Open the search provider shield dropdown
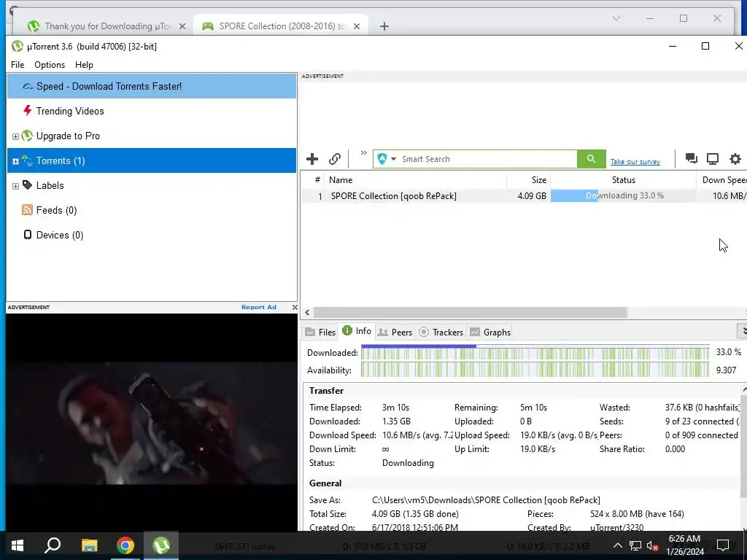 pos(387,159)
